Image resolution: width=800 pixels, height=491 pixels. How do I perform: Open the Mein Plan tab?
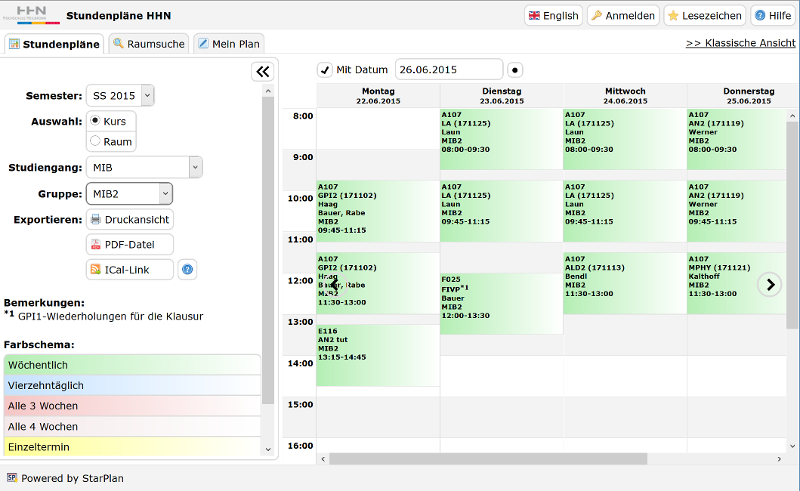(229, 44)
